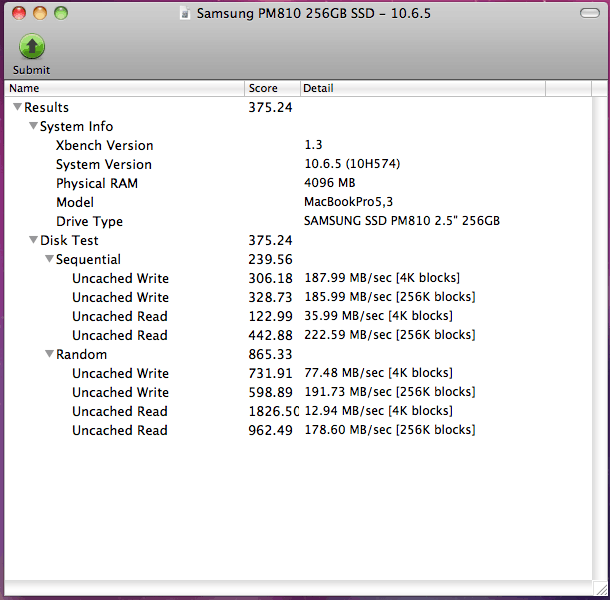Click the score 1826.50
The width and height of the screenshot is (610, 600).
[x=273, y=412]
